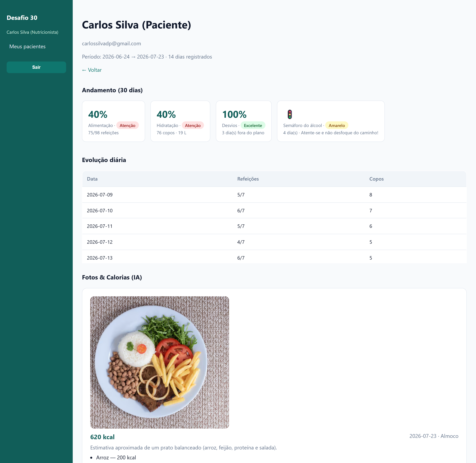Screen dimensions: 476x463
Task: Go back with the Voltar link
Action: [x=92, y=70]
